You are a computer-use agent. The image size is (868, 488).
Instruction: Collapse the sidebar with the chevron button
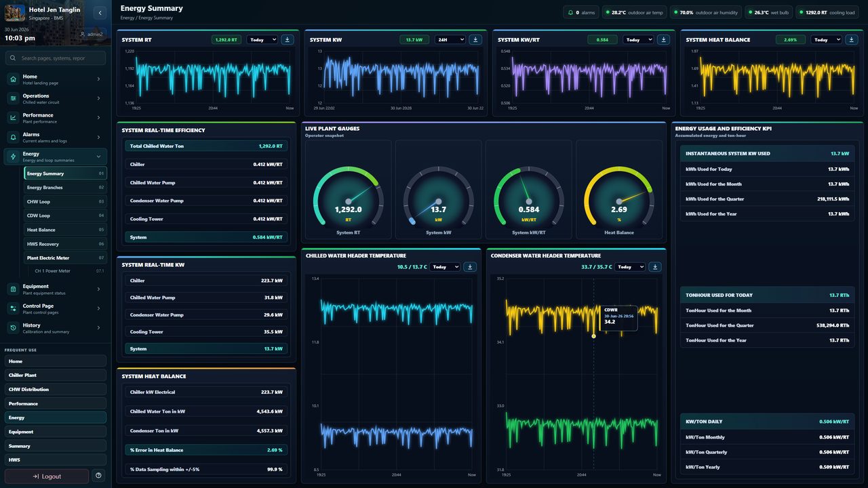[x=100, y=13]
